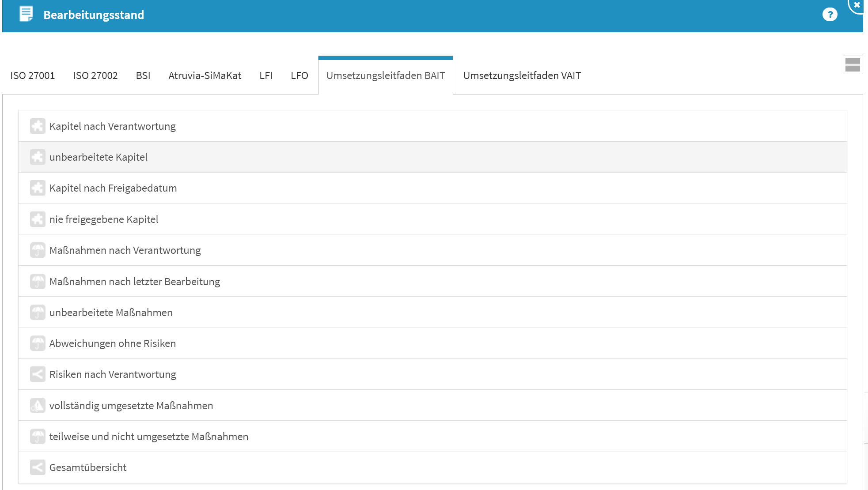The width and height of the screenshot is (868, 490).
Task: Switch to Umsetzungsleitfaden VAIT tab
Action: (522, 75)
